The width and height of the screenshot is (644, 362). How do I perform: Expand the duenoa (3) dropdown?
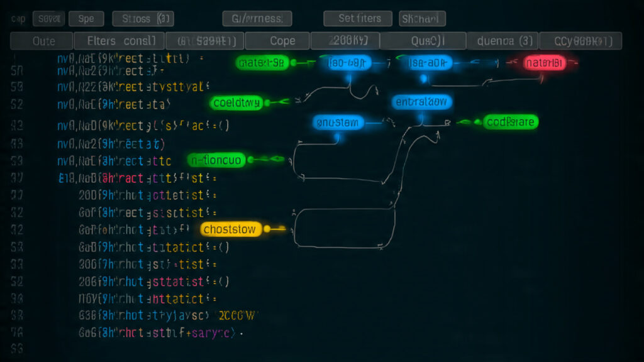point(502,40)
